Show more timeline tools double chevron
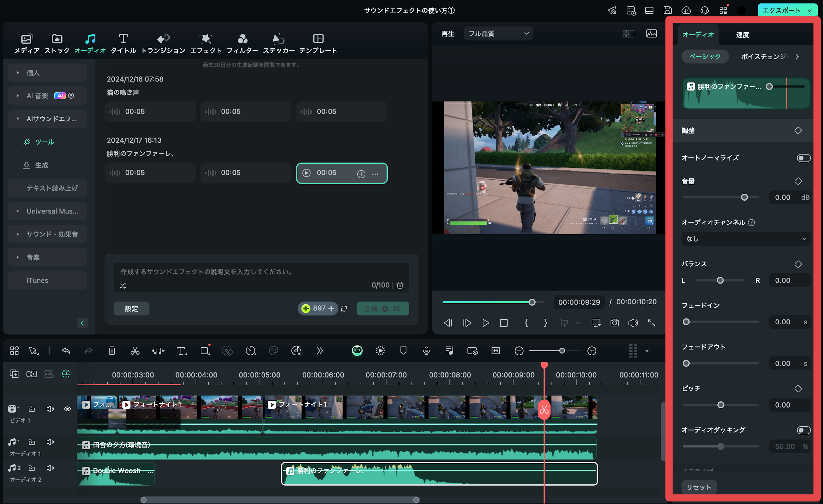This screenshot has width=823, height=504. (x=320, y=351)
